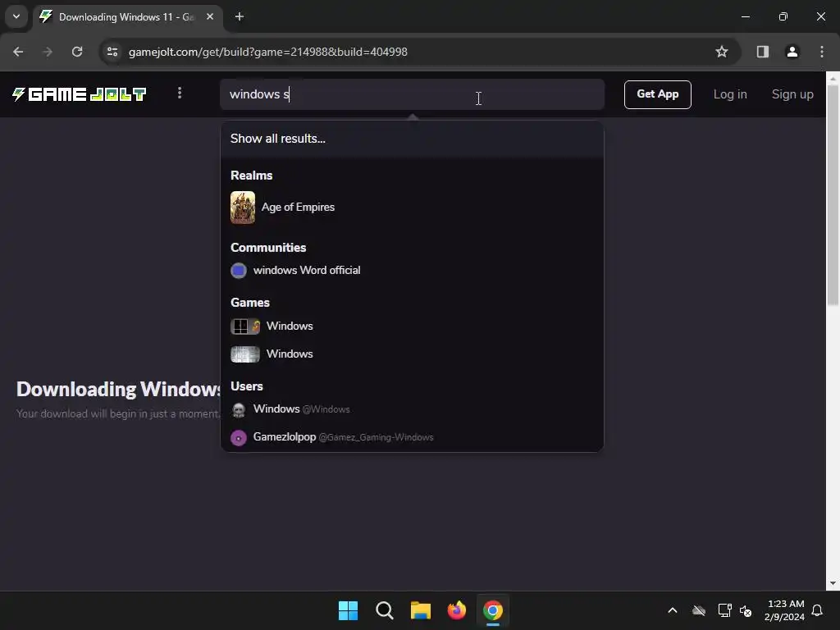Open the notifications bell

coord(818,610)
